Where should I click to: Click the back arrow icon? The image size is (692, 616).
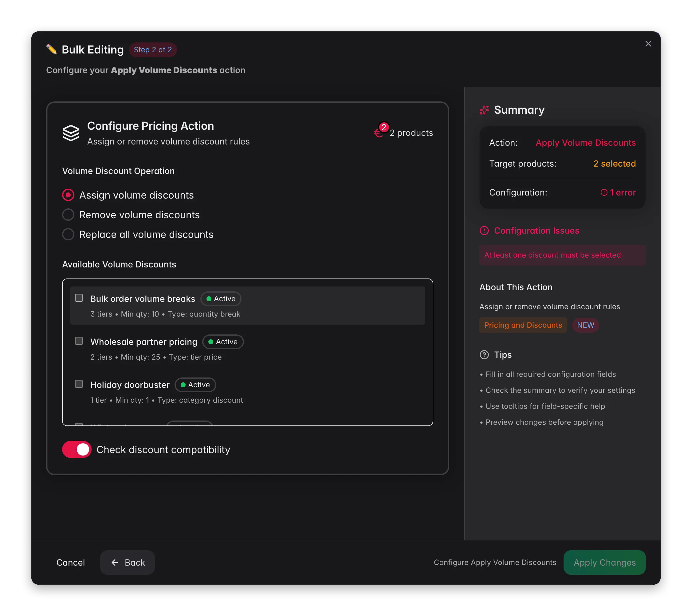[115, 563]
